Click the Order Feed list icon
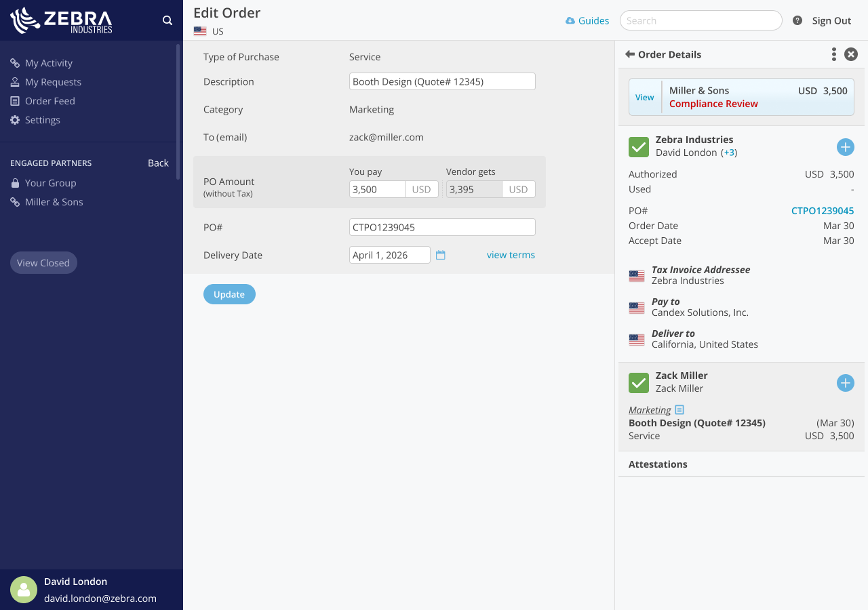Screen dimensions: 868x610 tap(15, 101)
